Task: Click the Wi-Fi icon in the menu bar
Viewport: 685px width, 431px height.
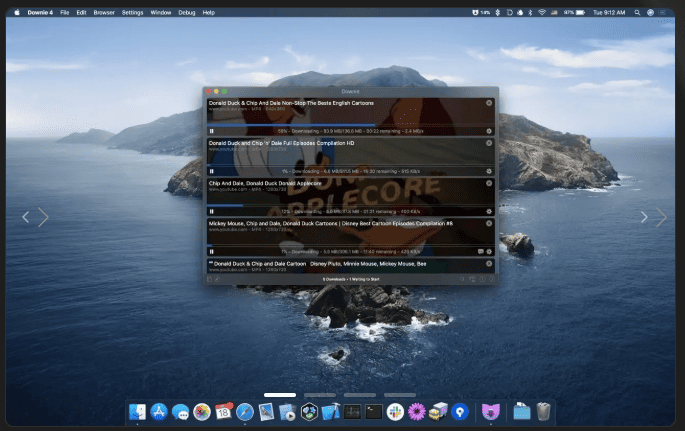Action: coord(542,13)
